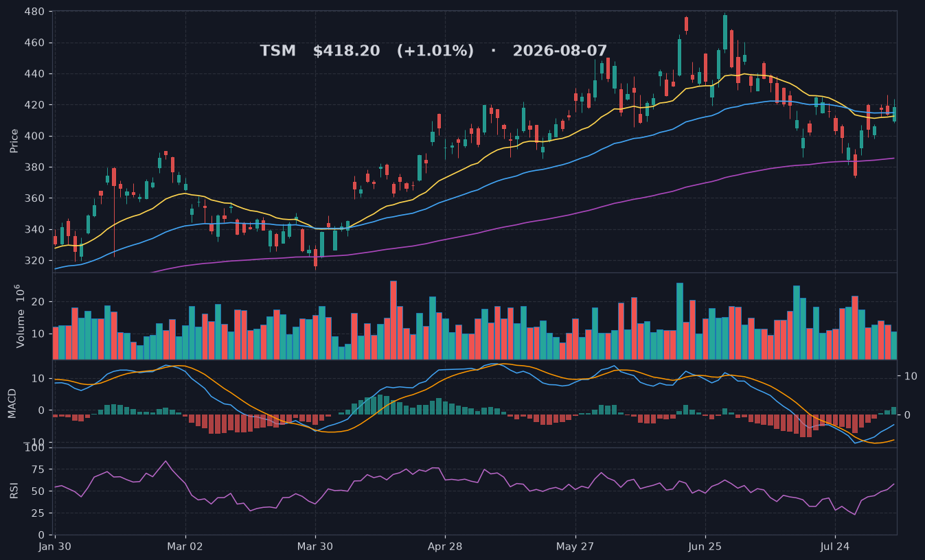
Task: Click the 460 tick on price axis
Action: (x=34, y=43)
